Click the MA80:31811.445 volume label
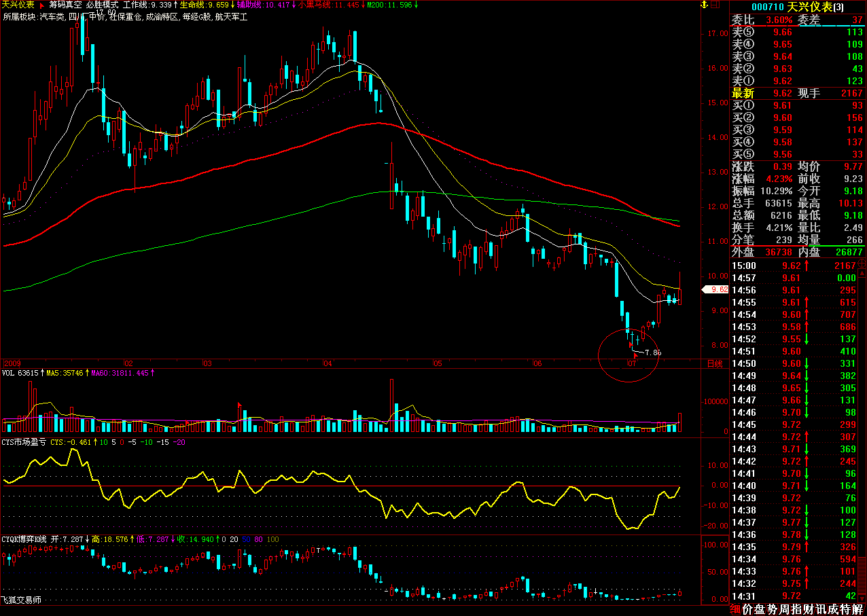 click(124, 373)
